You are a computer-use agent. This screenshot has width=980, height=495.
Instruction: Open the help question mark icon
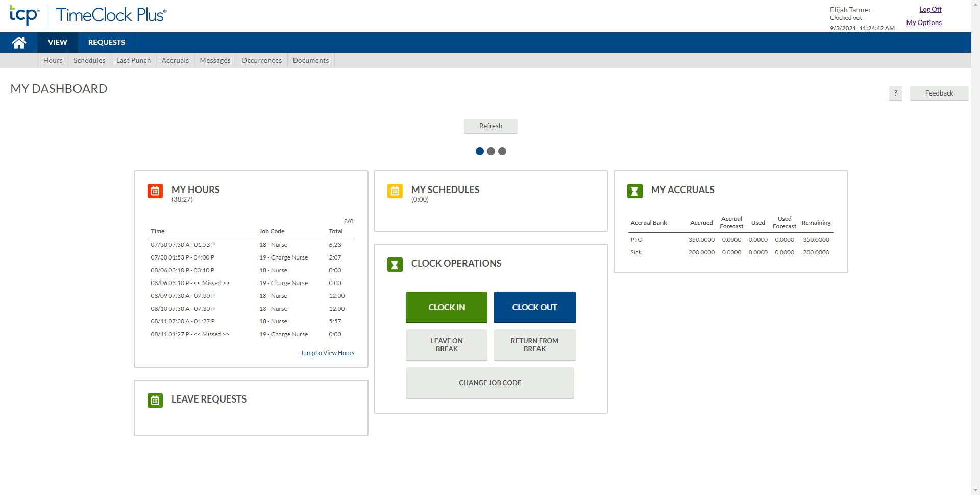(x=895, y=93)
